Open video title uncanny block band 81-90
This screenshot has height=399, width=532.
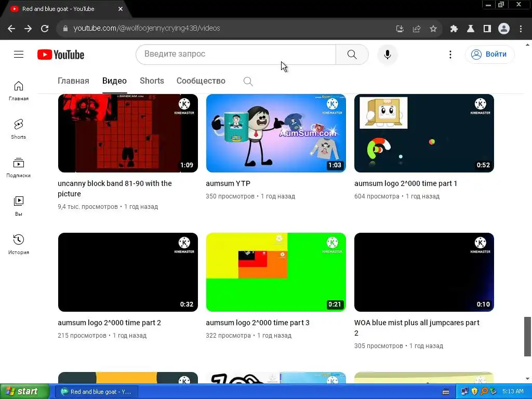tap(115, 188)
